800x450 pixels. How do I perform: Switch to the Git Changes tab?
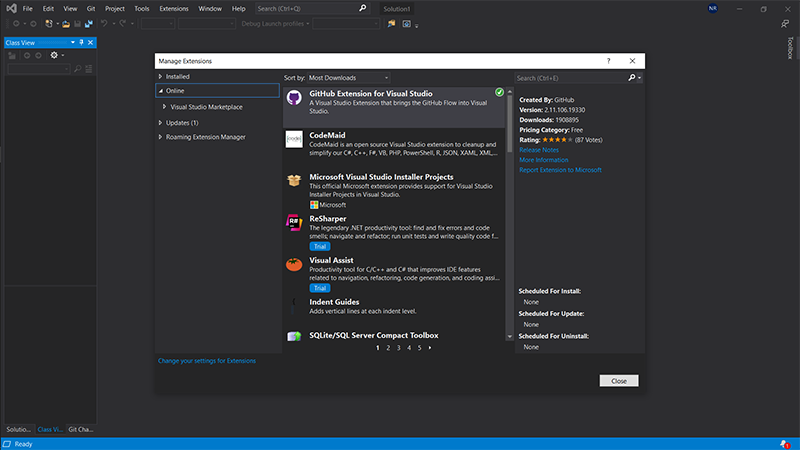(81, 430)
